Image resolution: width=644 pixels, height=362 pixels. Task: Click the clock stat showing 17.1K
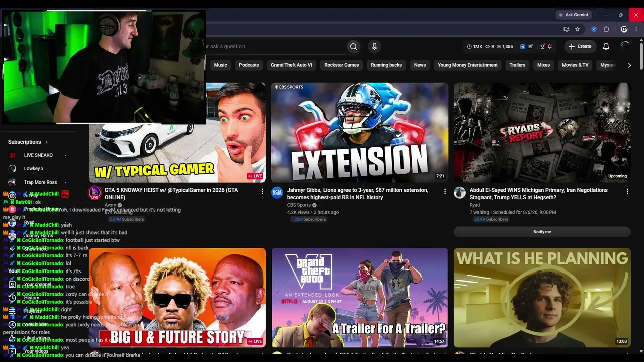coord(474,47)
